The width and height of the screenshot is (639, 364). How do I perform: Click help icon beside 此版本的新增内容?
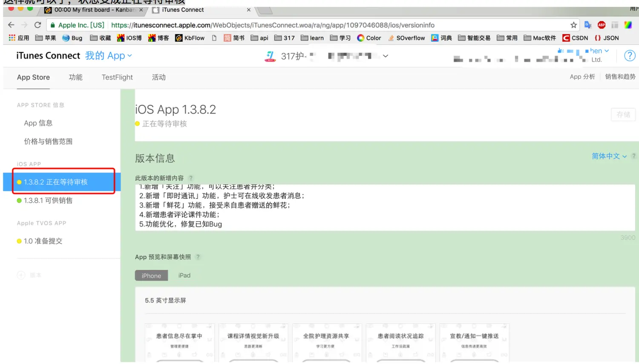tap(191, 178)
